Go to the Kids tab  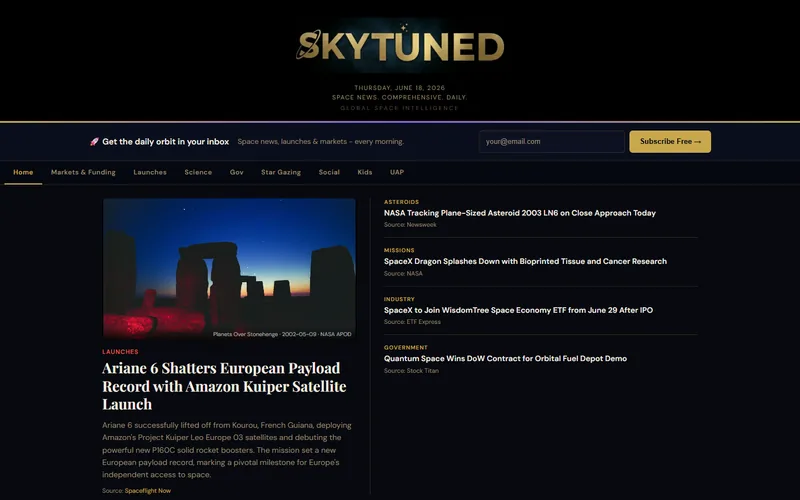point(365,172)
